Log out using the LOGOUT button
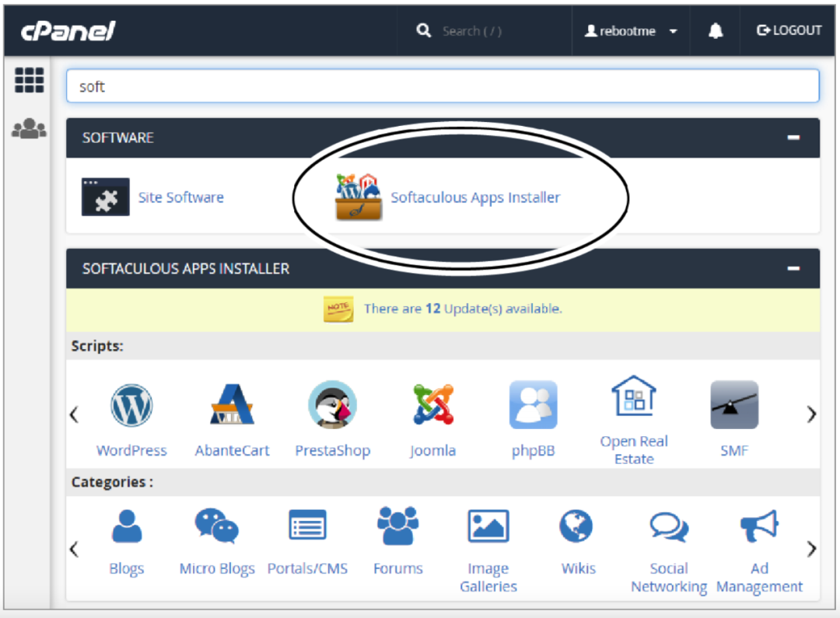Viewport: 840px width, 618px height. [x=789, y=30]
